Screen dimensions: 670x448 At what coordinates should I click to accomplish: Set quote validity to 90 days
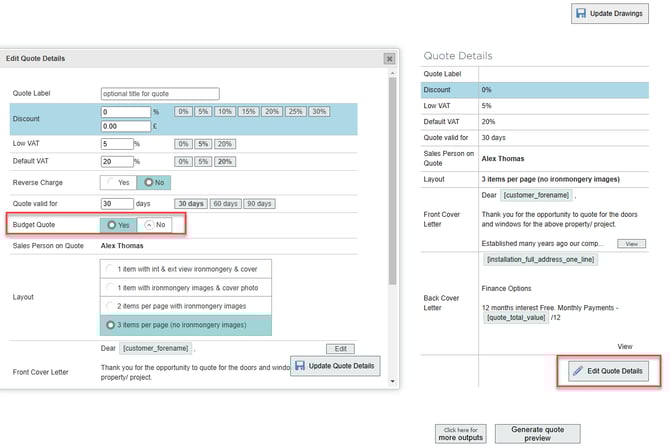(x=258, y=203)
